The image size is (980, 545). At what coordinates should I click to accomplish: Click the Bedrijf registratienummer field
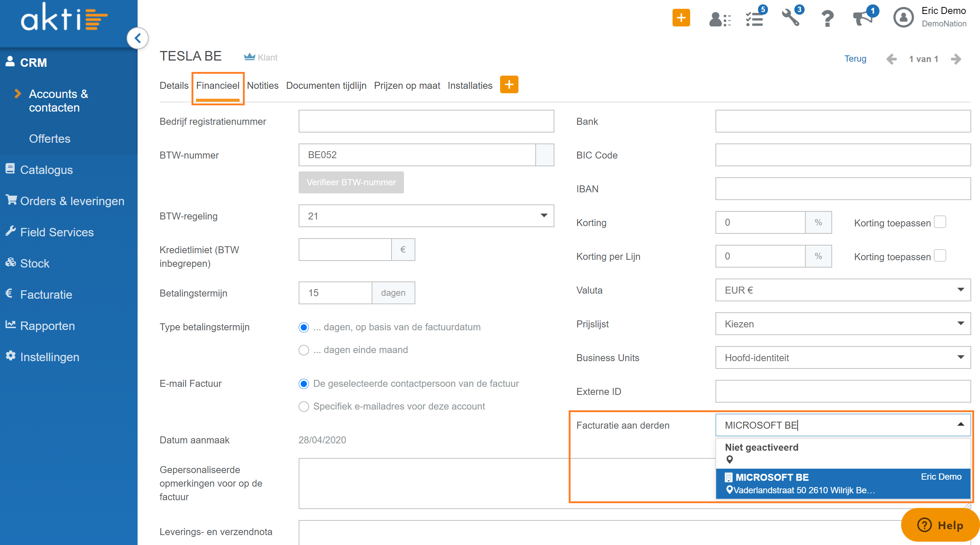(426, 121)
